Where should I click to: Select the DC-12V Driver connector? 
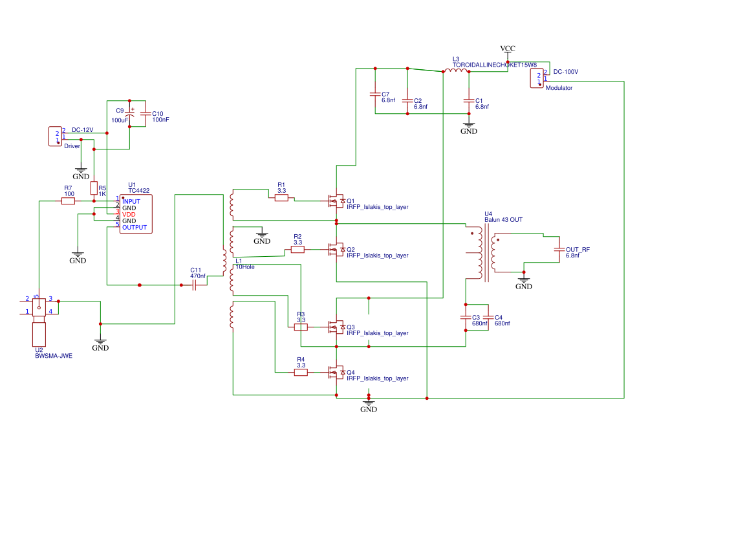56,136
